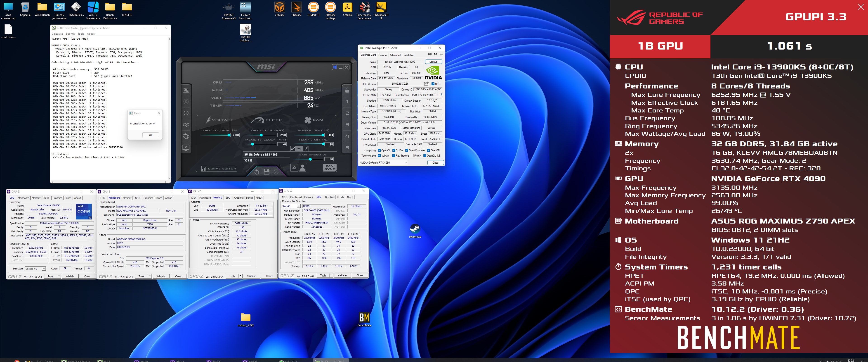
Task: Open GPU-Z hamburger menu
Action: (441, 54)
